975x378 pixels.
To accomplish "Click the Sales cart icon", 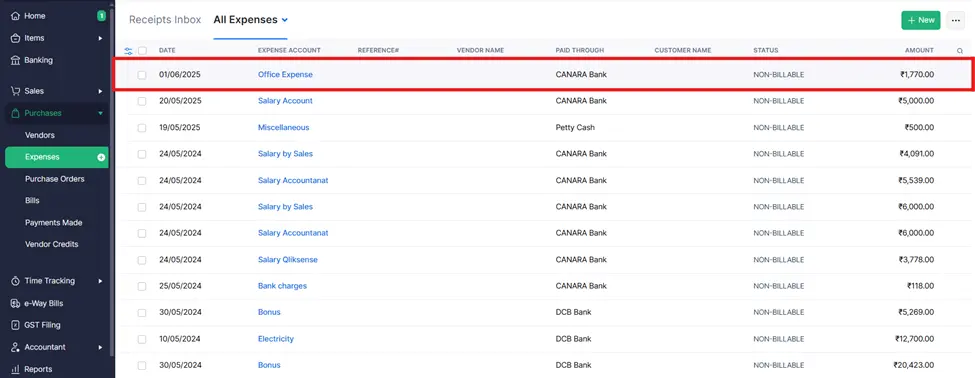I will (x=16, y=91).
